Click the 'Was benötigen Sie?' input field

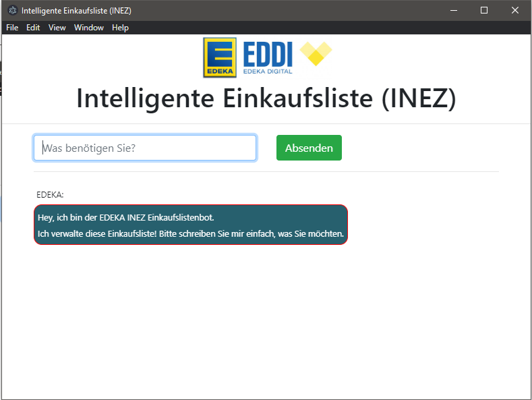coord(145,148)
